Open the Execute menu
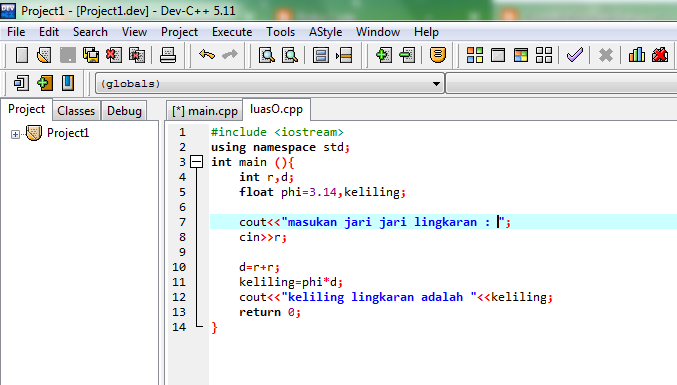The image size is (677, 385). click(x=232, y=32)
